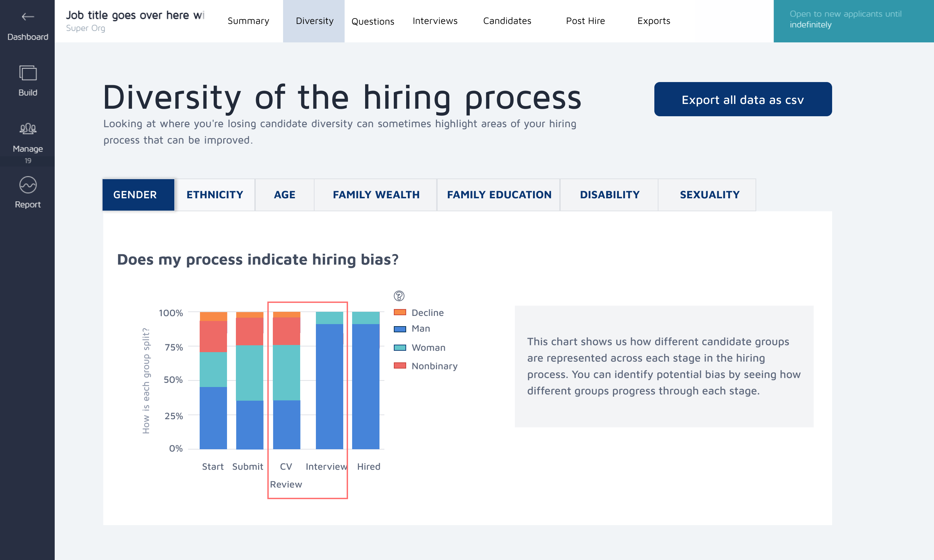Click the back arrow Dashboard icon
The height and width of the screenshot is (560, 934).
[28, 17]
